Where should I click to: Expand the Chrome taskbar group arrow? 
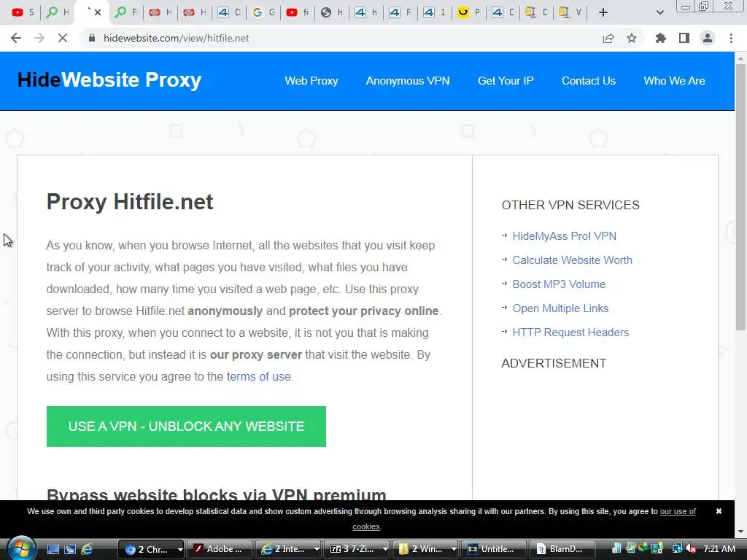click(x=179, y=549)
